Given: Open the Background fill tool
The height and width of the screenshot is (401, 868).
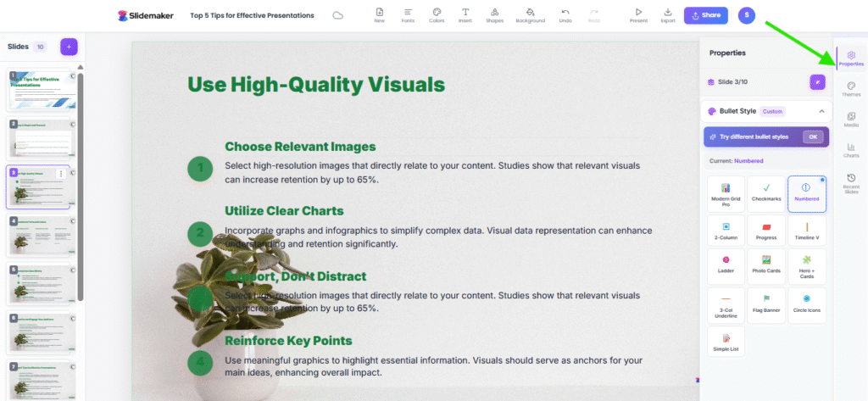Looking at the screenshot, I should coord(530,13).
